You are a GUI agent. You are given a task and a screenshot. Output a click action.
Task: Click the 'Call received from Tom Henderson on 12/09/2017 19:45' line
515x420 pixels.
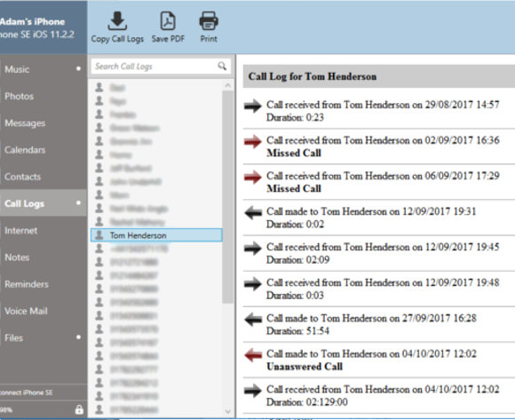point(383,247)
